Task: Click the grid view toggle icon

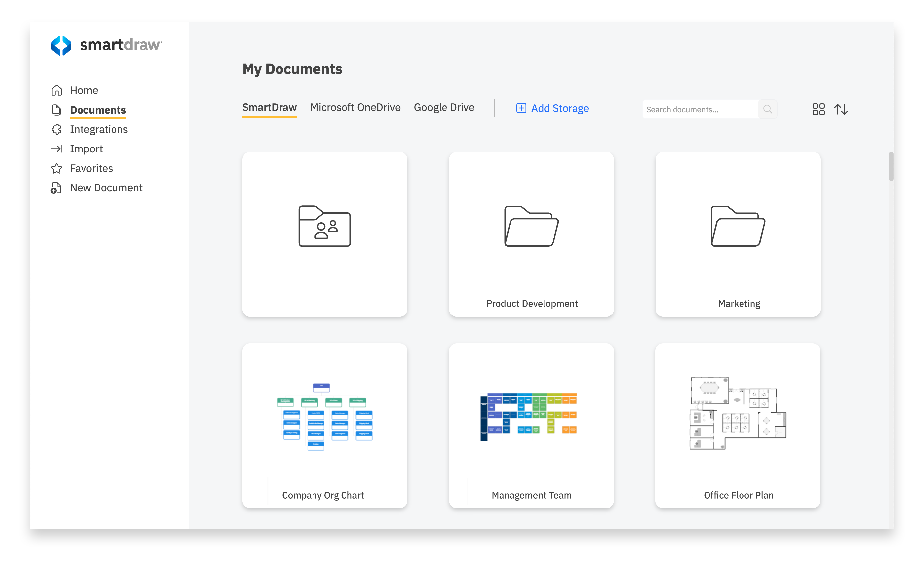Action: (x=818, y=109)
